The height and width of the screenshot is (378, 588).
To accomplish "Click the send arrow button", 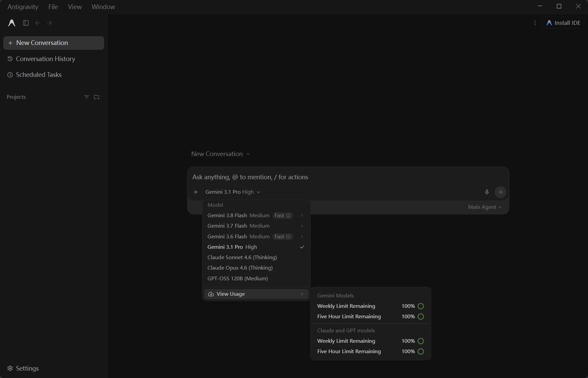I will (x=500, y=192).
